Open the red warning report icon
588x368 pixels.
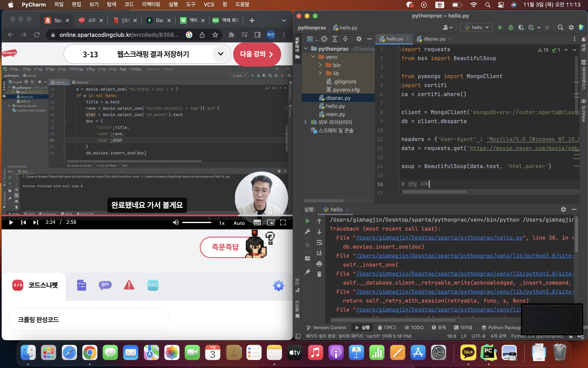pos(129,285)
